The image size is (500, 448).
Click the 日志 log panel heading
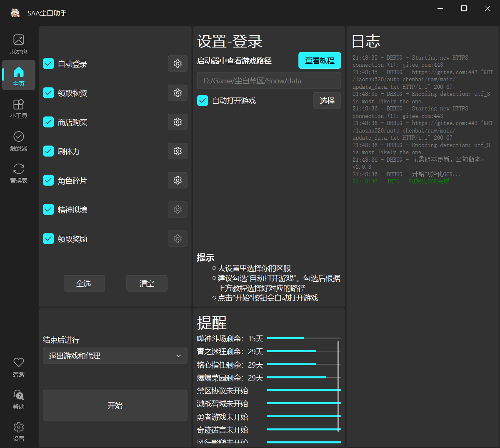tap(366, 41)
